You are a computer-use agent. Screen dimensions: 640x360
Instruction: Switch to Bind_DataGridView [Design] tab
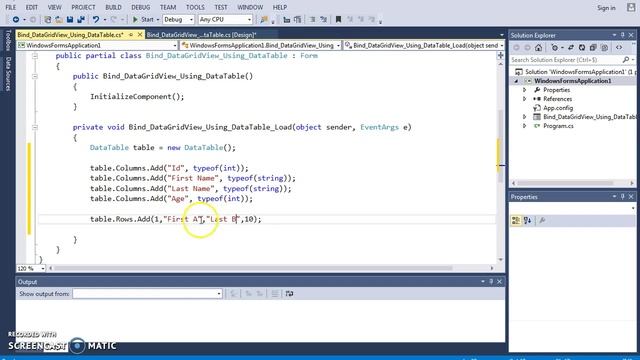click(201, 35)
